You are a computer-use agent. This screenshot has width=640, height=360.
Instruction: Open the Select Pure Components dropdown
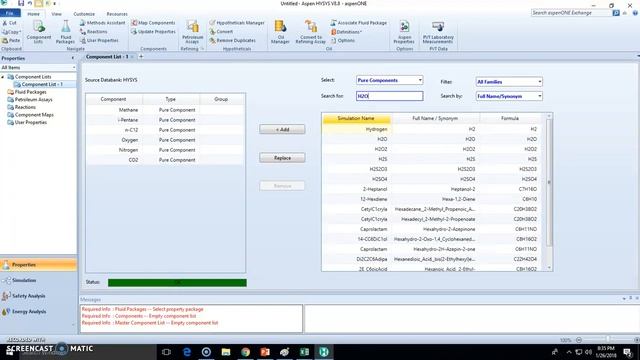pos(389,80)
